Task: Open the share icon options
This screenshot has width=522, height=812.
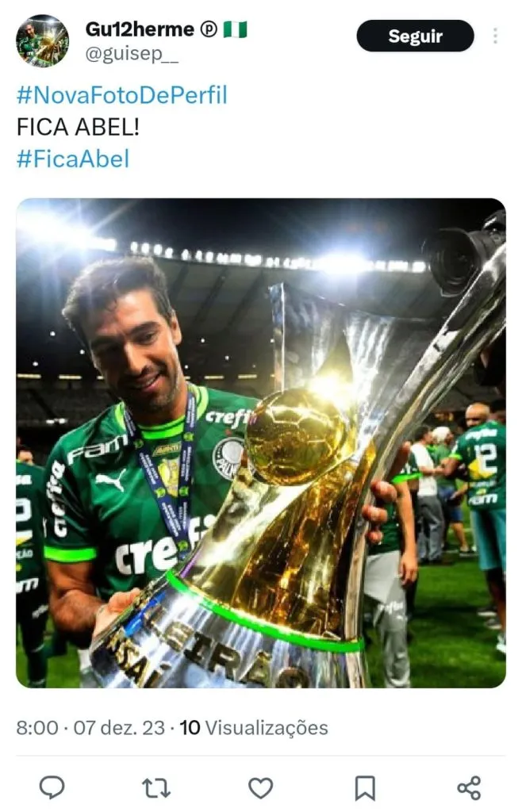Action: point(469,787)
